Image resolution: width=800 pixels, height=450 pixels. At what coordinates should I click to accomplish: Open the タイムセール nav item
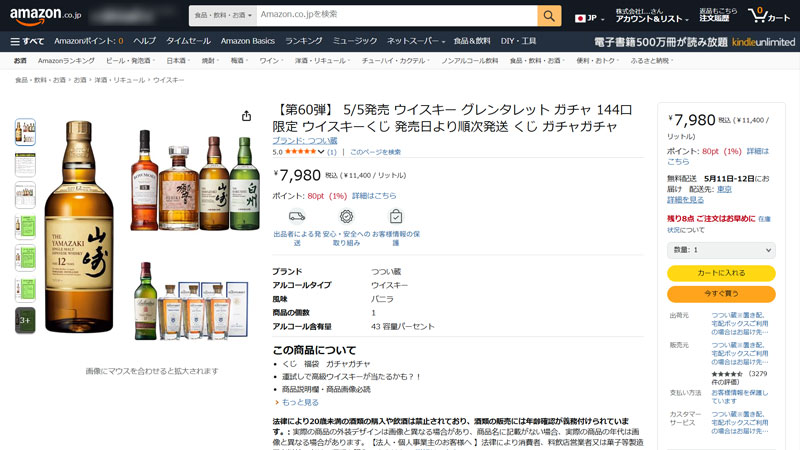(188, 41)
